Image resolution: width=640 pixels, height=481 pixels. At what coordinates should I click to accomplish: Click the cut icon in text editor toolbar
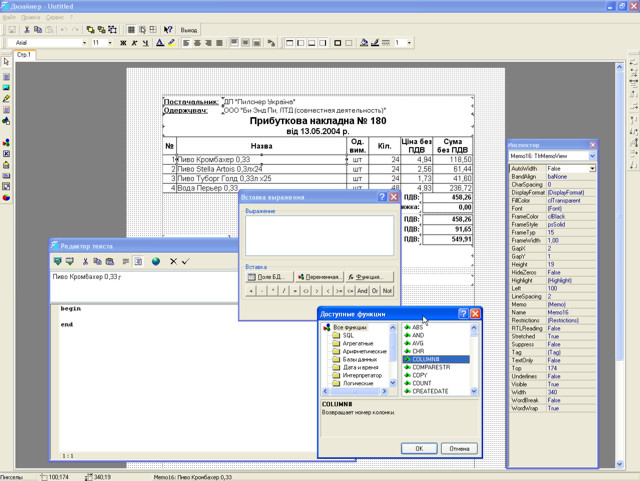pyautogui.click(x=85, y=261)
